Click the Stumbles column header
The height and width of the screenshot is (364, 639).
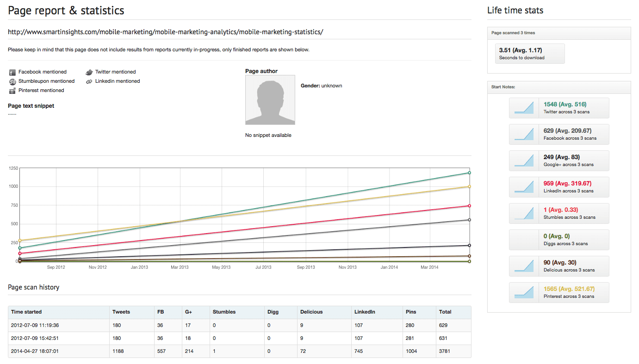(237, 312)
